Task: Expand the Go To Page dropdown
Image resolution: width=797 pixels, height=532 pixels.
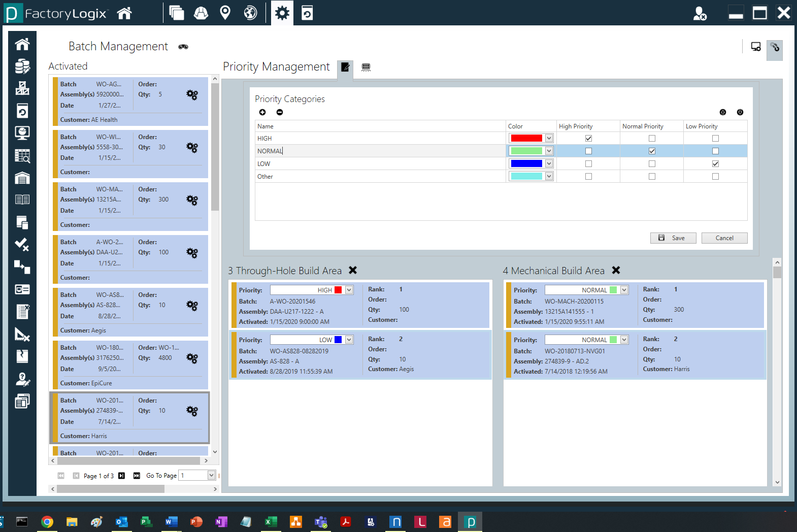Action: point(211,475)
